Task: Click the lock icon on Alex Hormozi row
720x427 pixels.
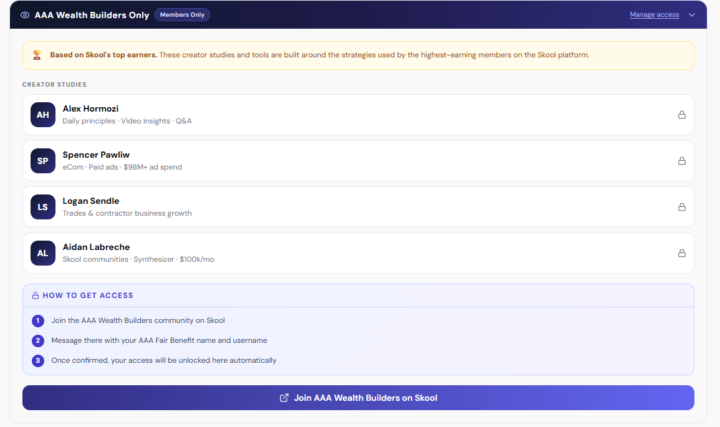Action: click(682, 115)
